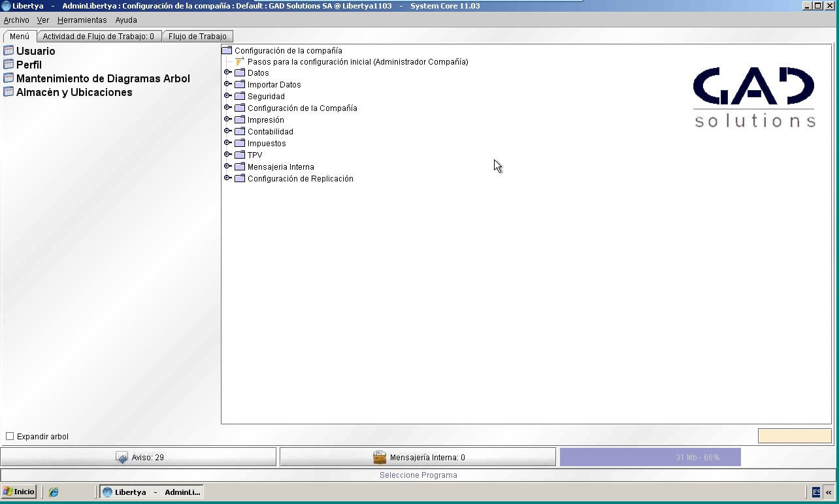The height and width of the screenshot is (504, 839).
Task: Switch to Actividad de Flujo de Trabajo tab
Action: pos(99,37)
